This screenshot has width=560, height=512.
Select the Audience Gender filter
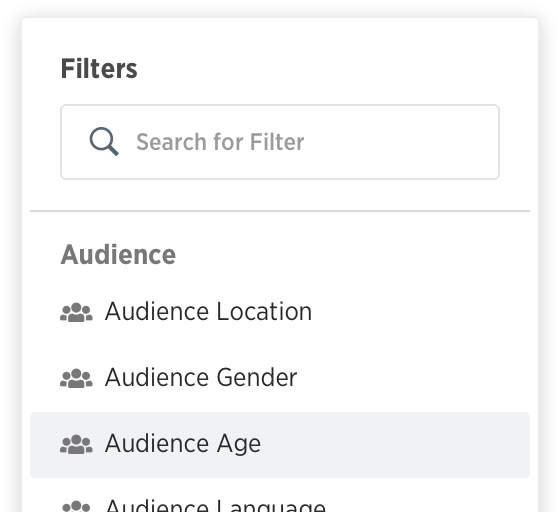pyautogui.click(x=280, y=378)
